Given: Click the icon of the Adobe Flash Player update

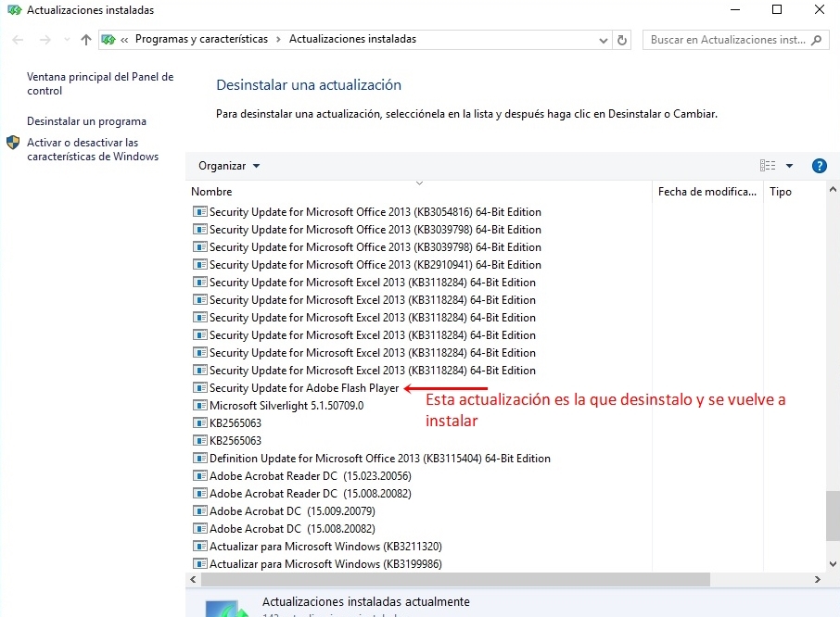Looking at the screenshot, I should coord(200,388).
